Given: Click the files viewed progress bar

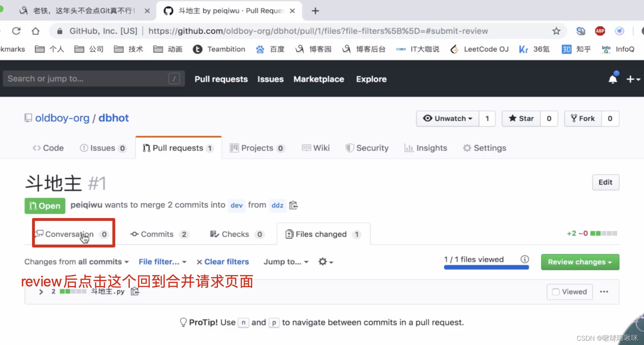Looking at the screenshot, I should 486,267.
